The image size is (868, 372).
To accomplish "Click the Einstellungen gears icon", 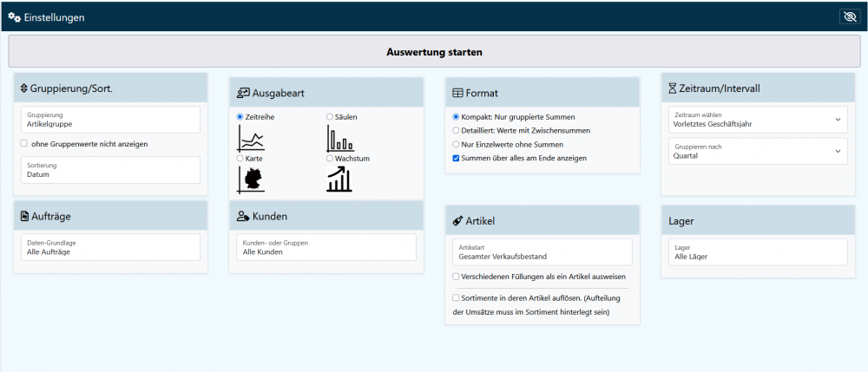I will 14,17.
